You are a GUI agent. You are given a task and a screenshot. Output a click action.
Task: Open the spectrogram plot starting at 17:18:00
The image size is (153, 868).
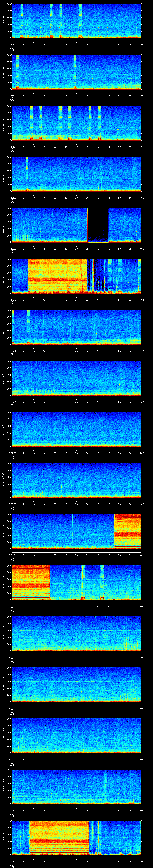(76, 225)
